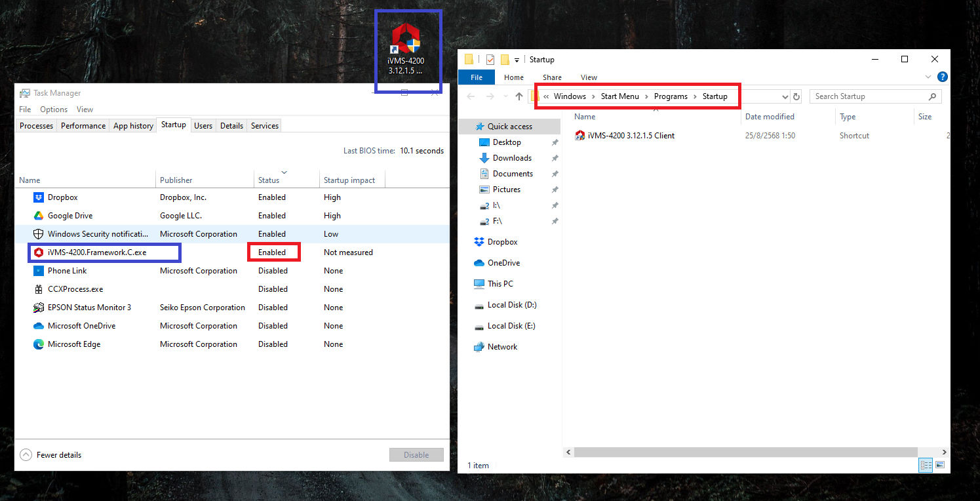The image size is (980, 501).
Task: Go up one folder level with the up arrow
Action: pos(519,96)
